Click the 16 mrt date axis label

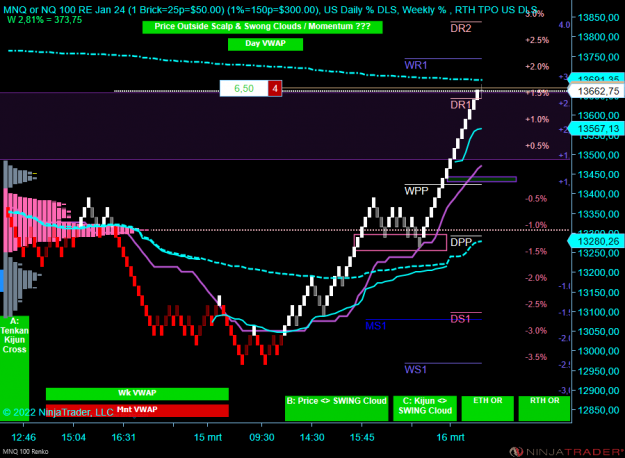pos(450,437)
